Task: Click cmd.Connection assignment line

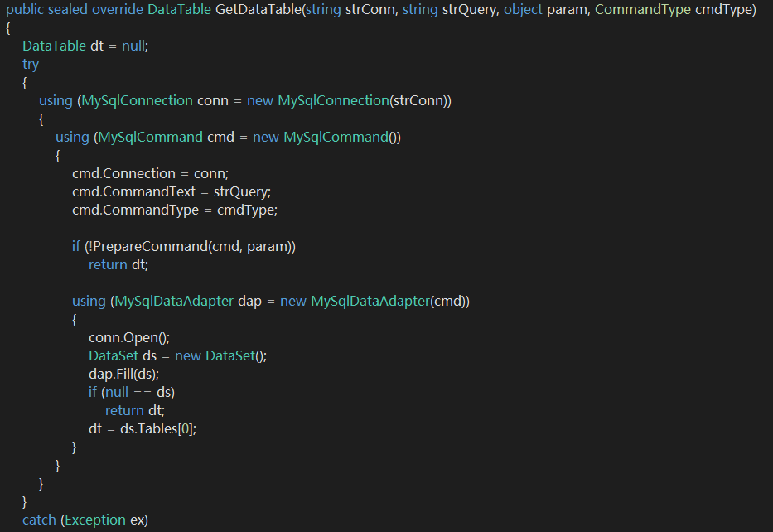Action: coord(150,173)
